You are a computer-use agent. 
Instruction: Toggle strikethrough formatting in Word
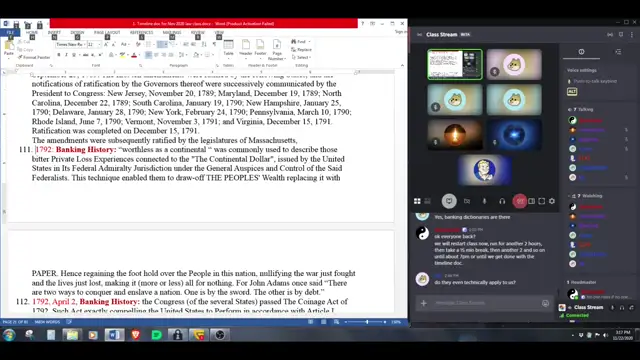(x=85, y=55)
